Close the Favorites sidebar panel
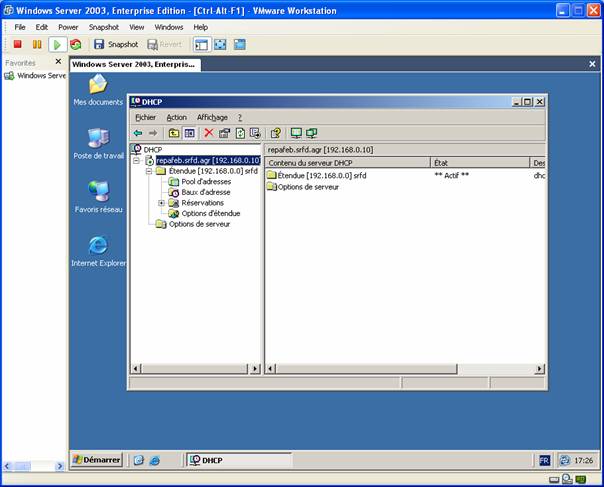The height and width of the screenshot is (487, 604). coord(58,61)
